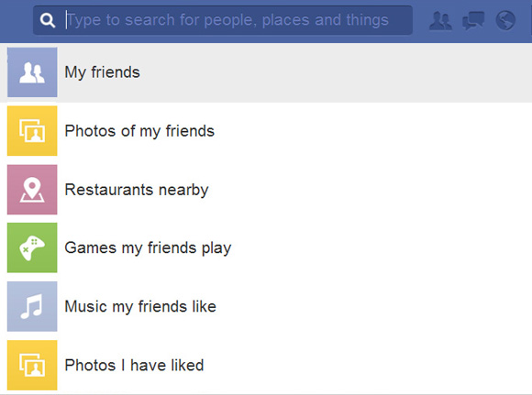Click empty area of Music my friends like row
532x395 pixels.
(x=373, y=306)
